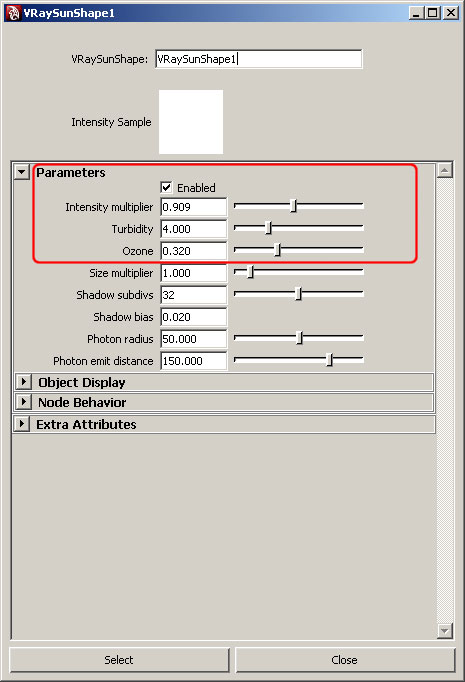Click the Ozone slider handle
This screenshot has height=682, width=465.
[x=278, y=250]
